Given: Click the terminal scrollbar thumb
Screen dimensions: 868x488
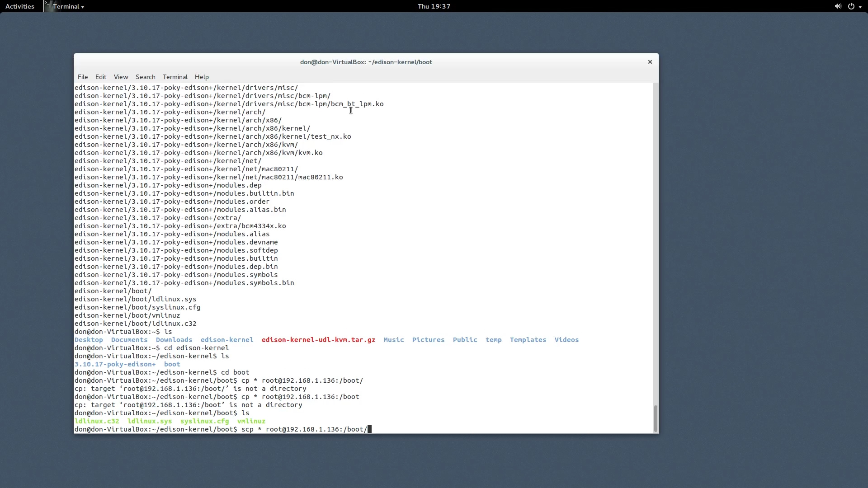Looking at the screenshot, I should (x=656, y=418).
